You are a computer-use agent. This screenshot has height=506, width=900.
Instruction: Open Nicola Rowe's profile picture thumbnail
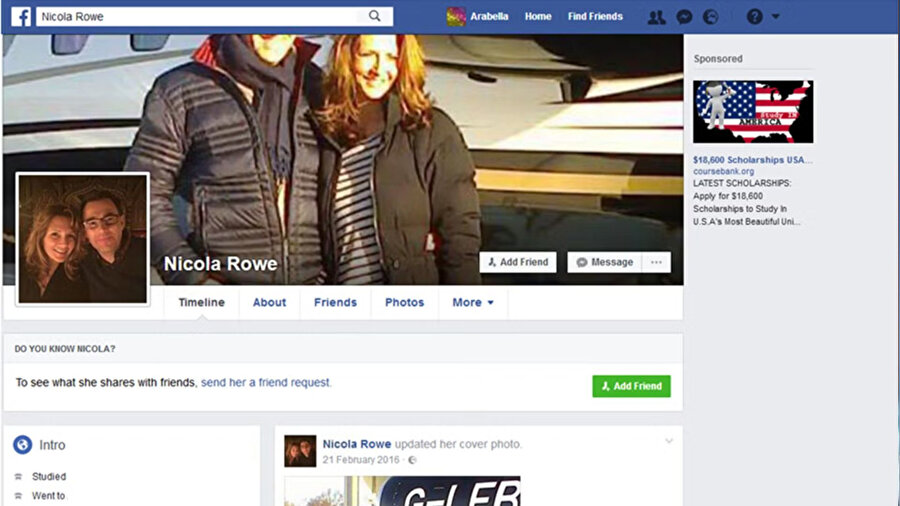tap(82, 238)
